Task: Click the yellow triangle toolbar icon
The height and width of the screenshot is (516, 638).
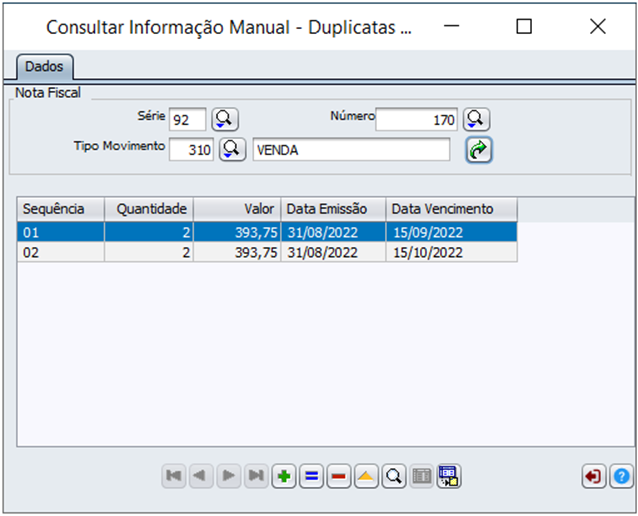Action: click(x=366, y=477)
